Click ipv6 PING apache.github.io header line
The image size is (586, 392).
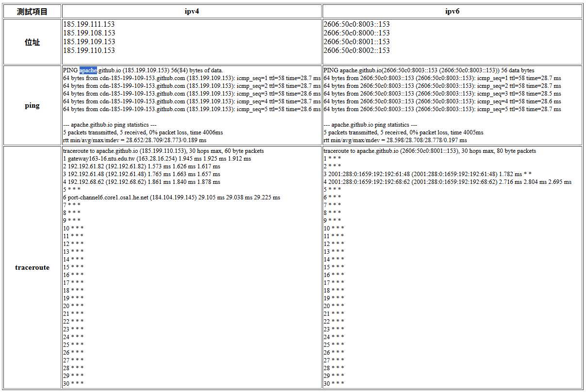(429, 70)
